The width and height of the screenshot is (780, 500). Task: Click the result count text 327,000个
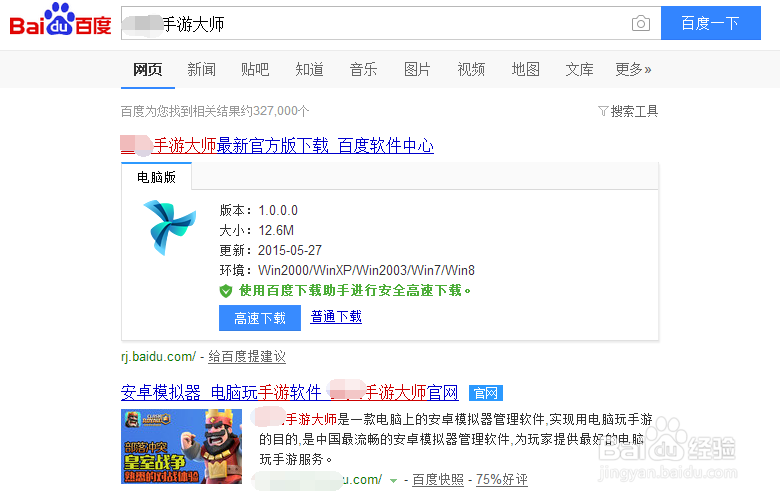pyautogui.click(x=215, y=111)
